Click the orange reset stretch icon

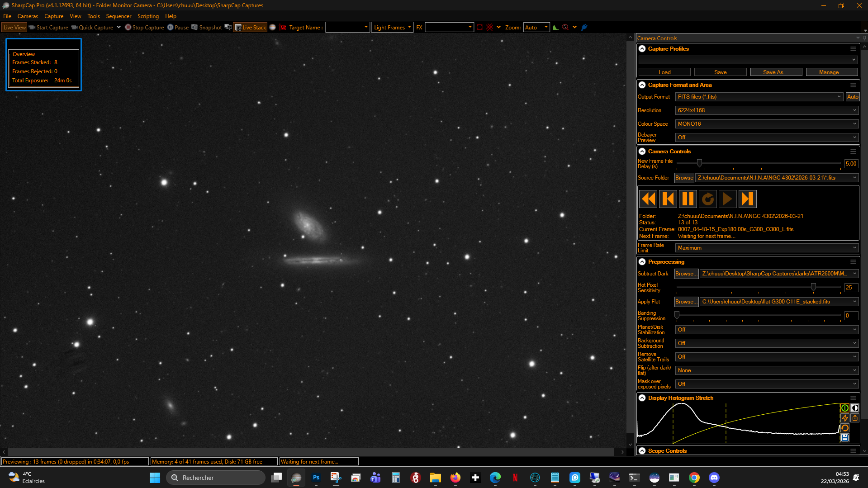point(844,428)
